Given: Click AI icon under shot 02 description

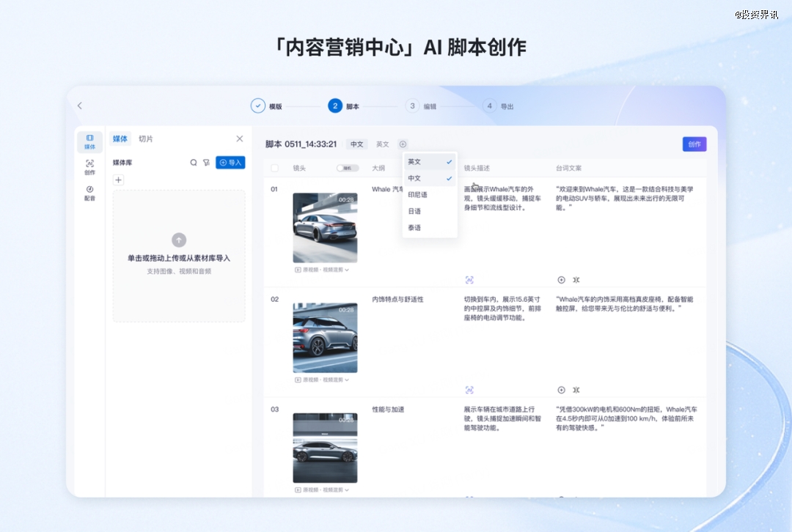Looking at the screenshot, I should pyautogui.click(x=469, y=390).
